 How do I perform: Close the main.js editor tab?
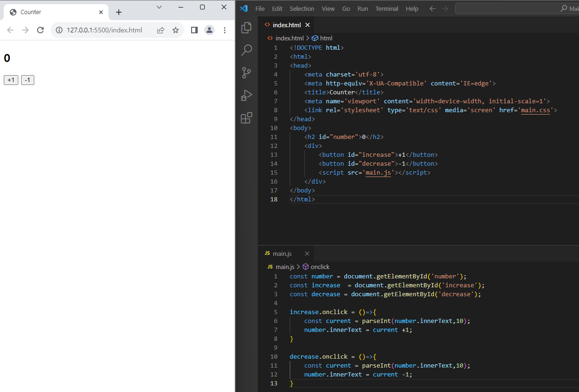tap(307, 254)
